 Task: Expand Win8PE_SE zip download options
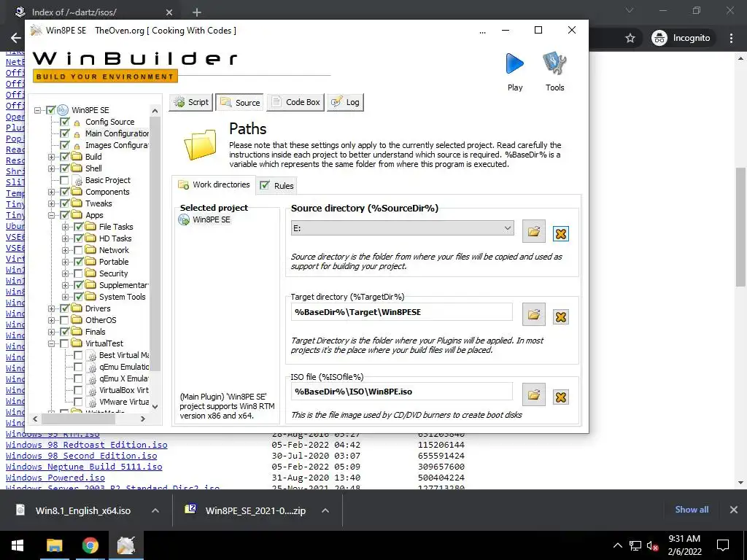tap(325, 510)
